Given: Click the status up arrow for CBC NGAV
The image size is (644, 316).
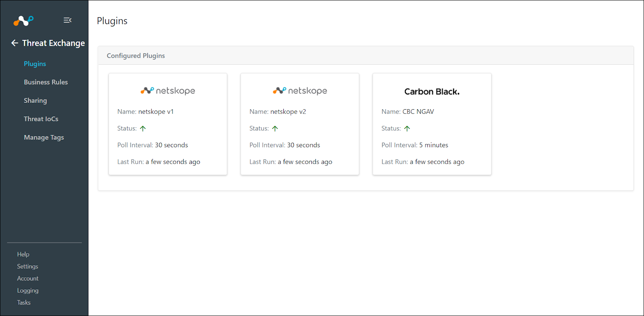Looking at the screenshot, I should tap(407, 128).
